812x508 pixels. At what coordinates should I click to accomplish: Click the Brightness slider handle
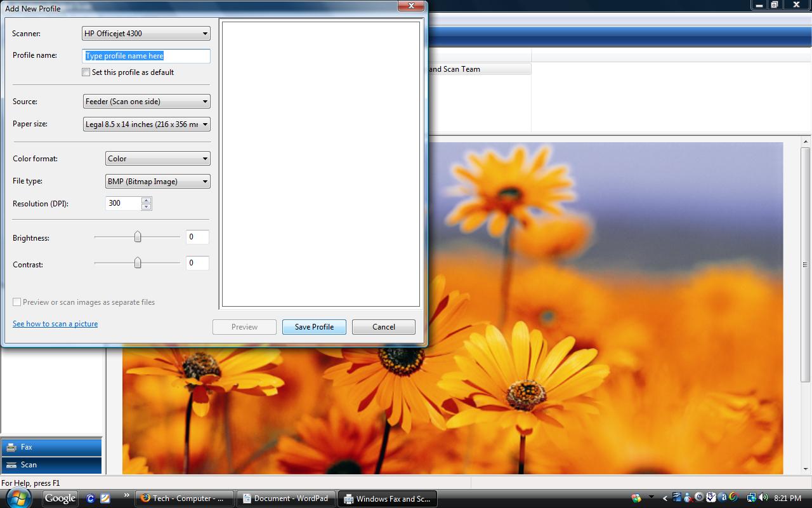137,237
